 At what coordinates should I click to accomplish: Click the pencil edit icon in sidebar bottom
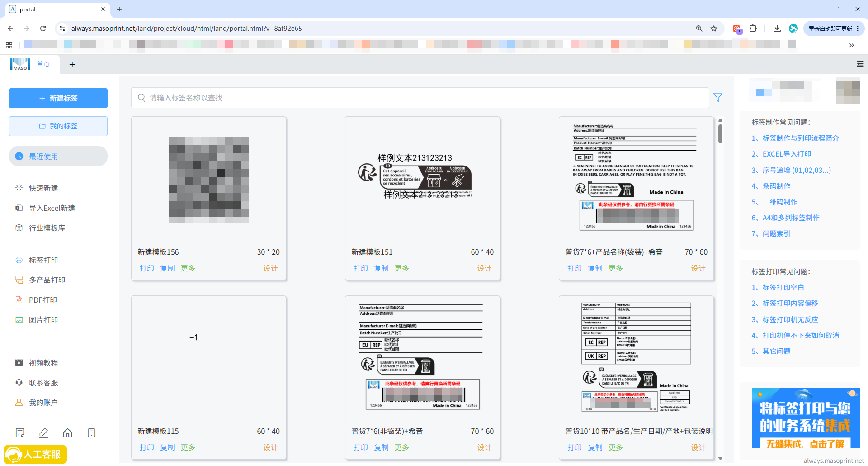click(x=43, y=433)
